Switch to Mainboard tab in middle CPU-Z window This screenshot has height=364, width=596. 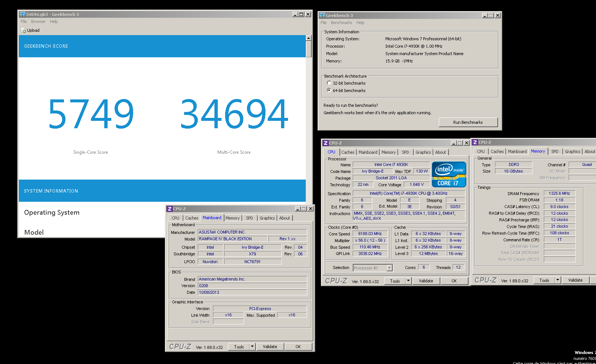coord(368,152)
